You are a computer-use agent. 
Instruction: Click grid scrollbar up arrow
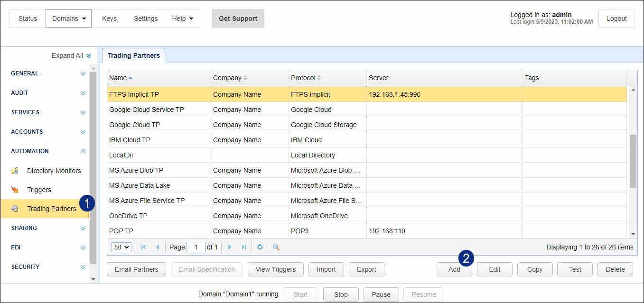click(633, 90)
